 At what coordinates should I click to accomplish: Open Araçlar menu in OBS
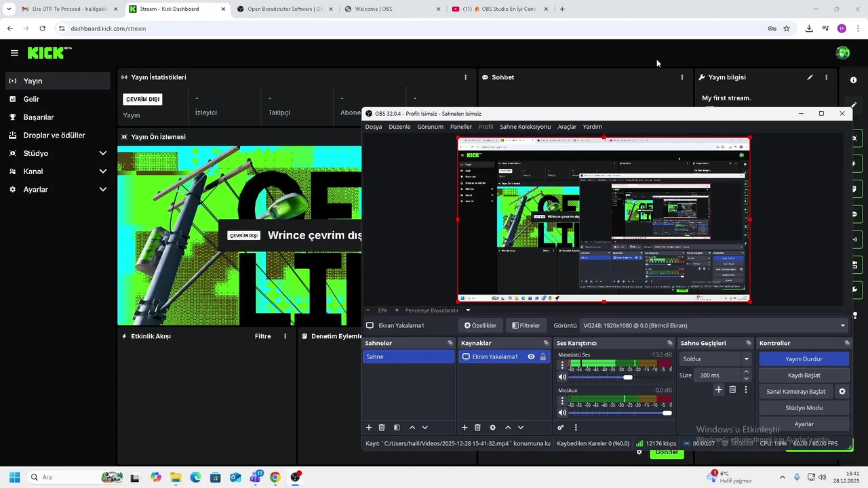click(567, 127)
